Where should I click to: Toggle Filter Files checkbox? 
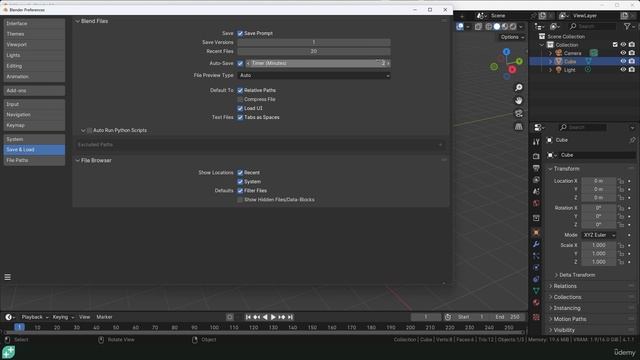[240, 191]
